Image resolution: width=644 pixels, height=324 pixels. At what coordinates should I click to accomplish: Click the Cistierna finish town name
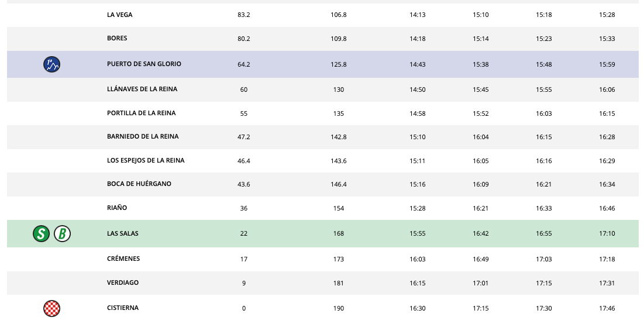click(x=123, y=308)
